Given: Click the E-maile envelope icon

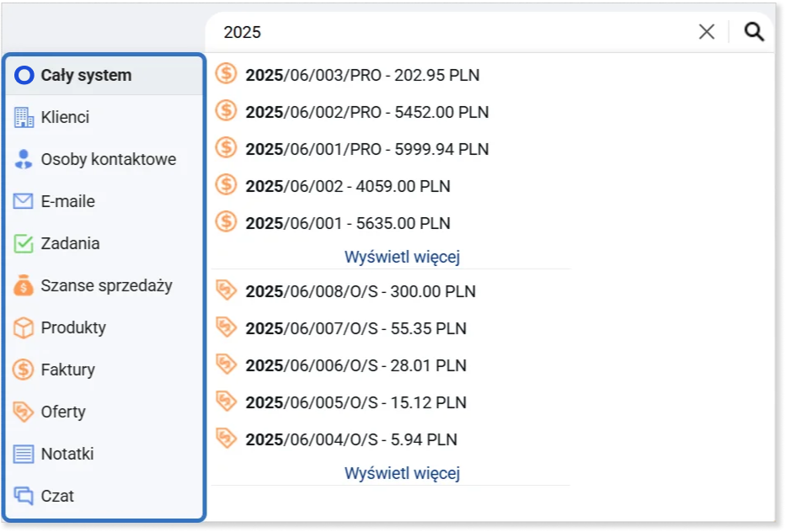Looking at the screenshot, I should point(24,201).
